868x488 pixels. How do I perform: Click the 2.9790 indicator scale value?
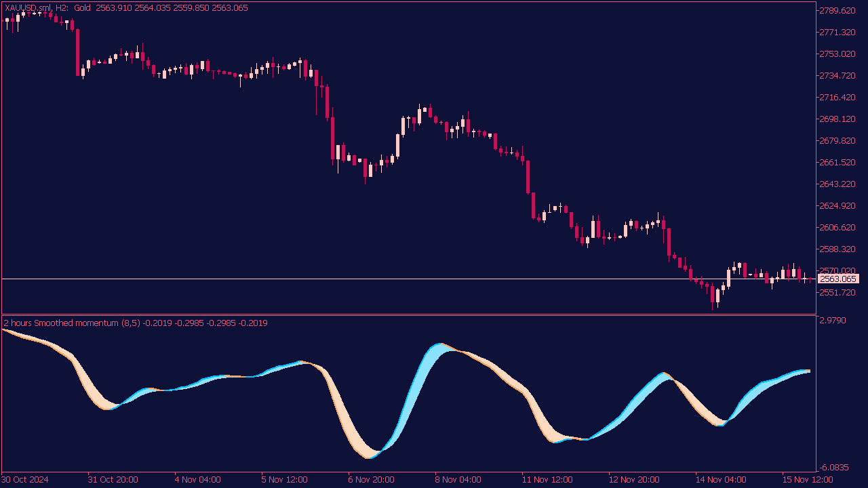pyautogui.click(x=833, y=320)
